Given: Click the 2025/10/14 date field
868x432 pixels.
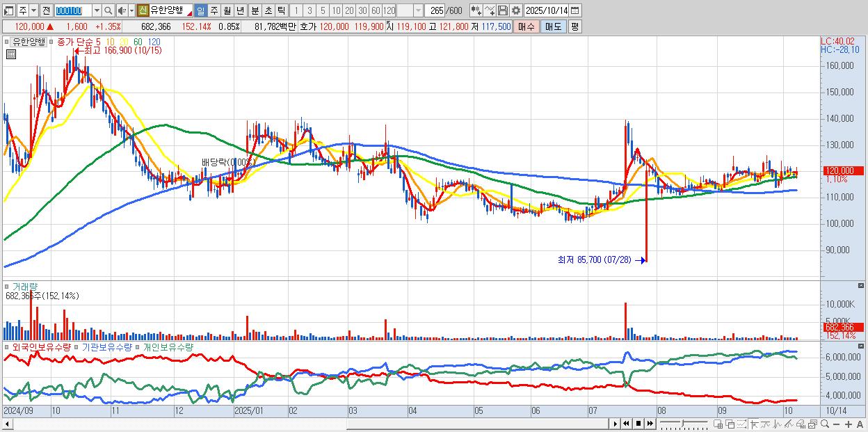Looking at the screenshot, I should [546, 10].
